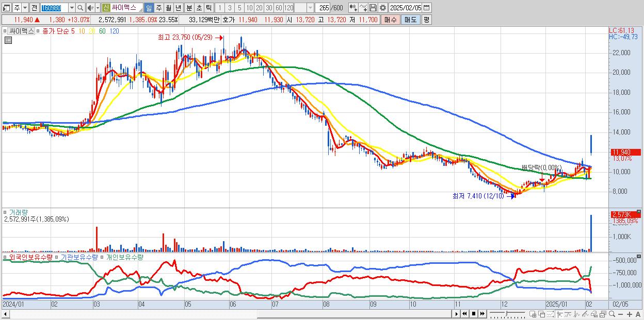The image size is (644, 320).
Task: Click the A auto-scale icon
Action: pos(638,314)
